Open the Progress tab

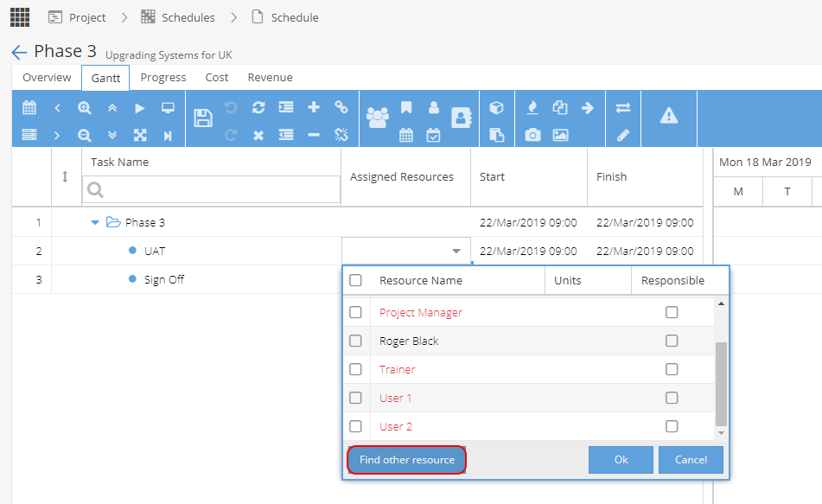(x=163, y=77)
